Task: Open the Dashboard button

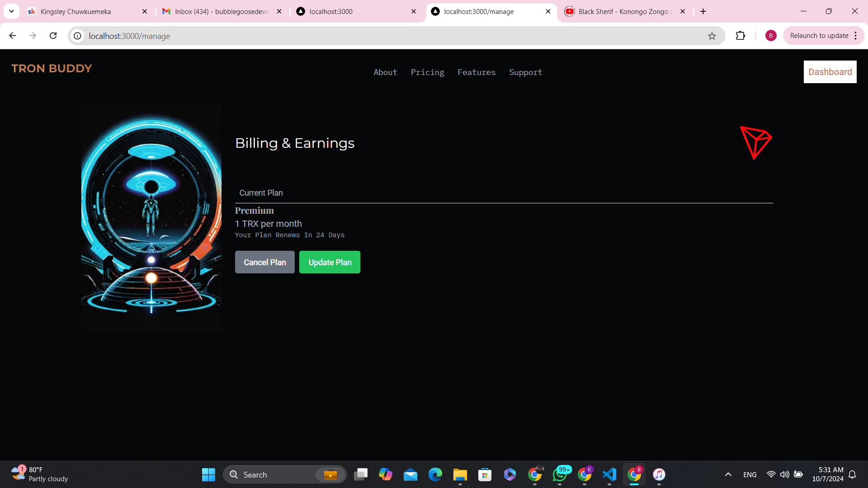Action: tap(830, 72)
